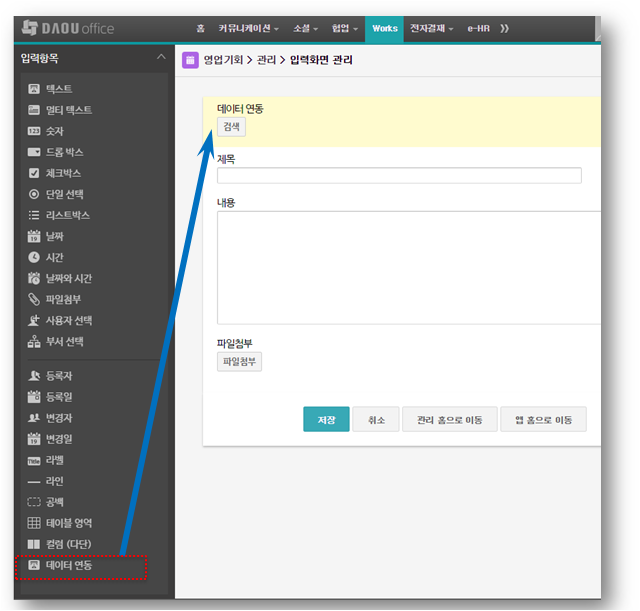The height and width of the screenshot is (611, 640).
Task: Select the 사용자 선택 icon
Action: pyautogui.click(x=34, y=320)
